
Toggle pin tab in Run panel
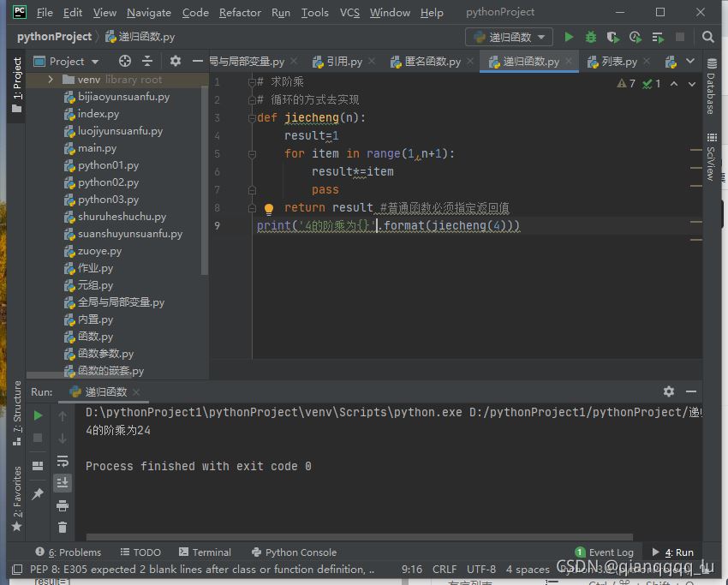pos(38,494)
